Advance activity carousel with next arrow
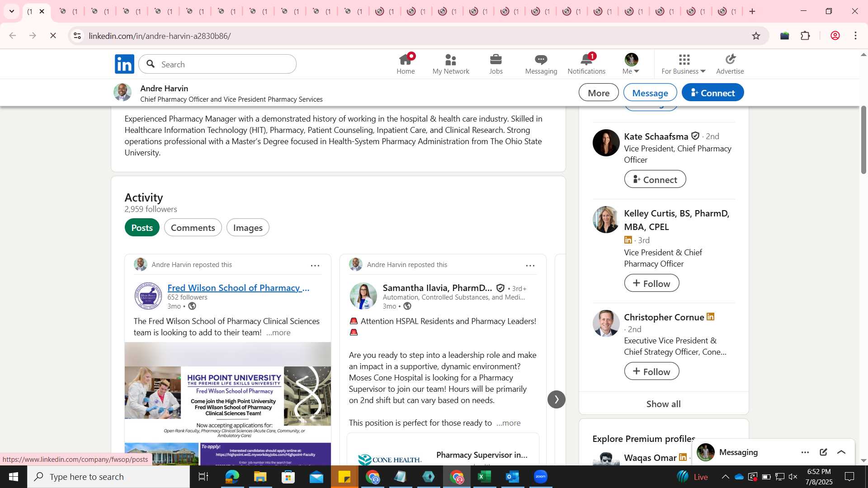This screenshot has width=868, height=488. tap(556, 399)
